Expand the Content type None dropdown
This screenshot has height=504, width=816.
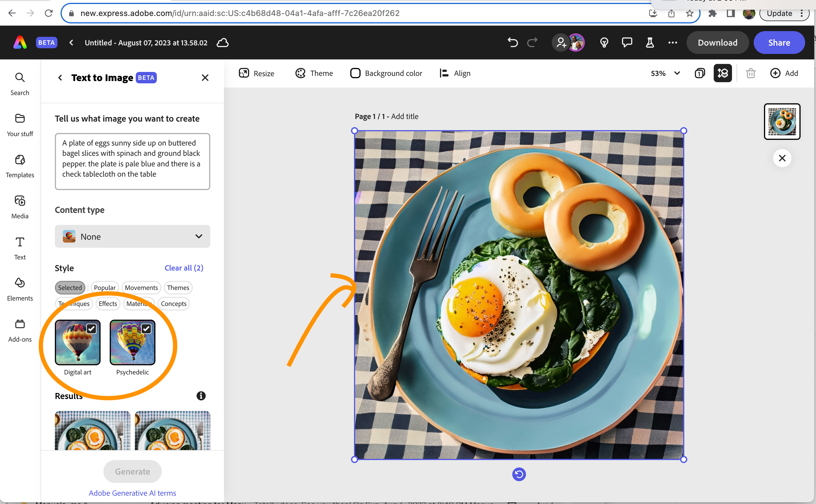(133, 236)
